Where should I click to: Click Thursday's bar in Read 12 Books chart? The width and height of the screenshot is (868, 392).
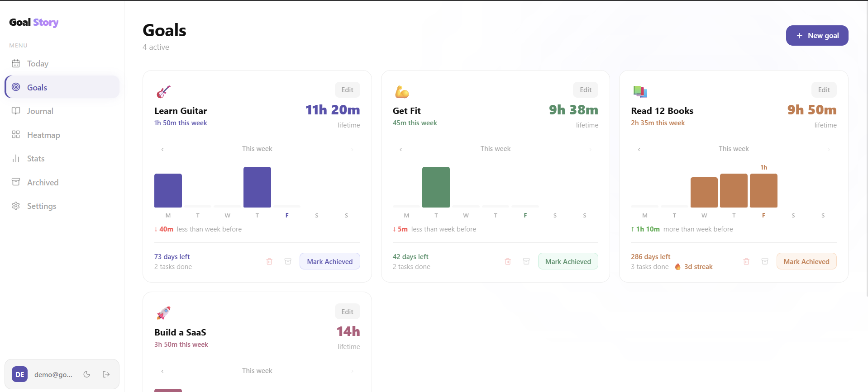pos(734,190)
